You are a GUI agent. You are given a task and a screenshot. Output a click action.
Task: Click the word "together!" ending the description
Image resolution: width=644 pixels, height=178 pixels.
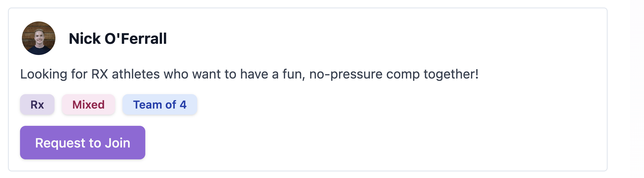(451, 75)
